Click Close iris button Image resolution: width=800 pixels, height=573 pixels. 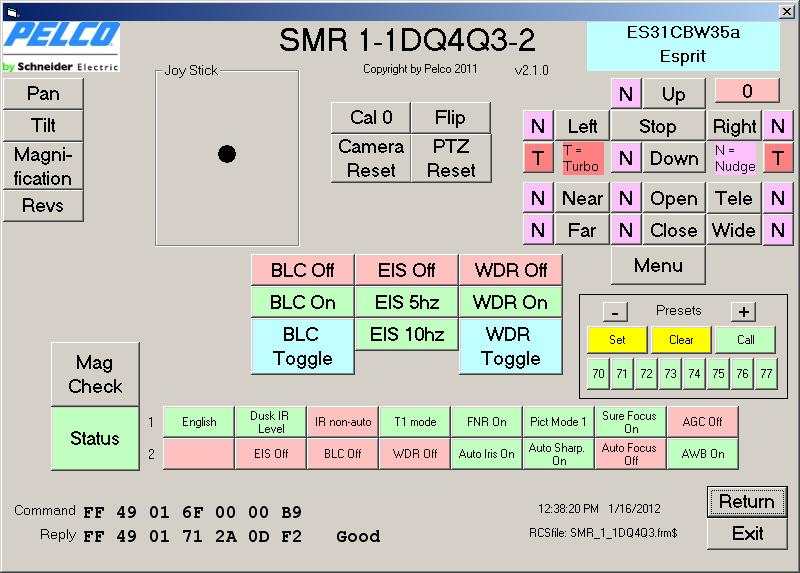point(673,231)
